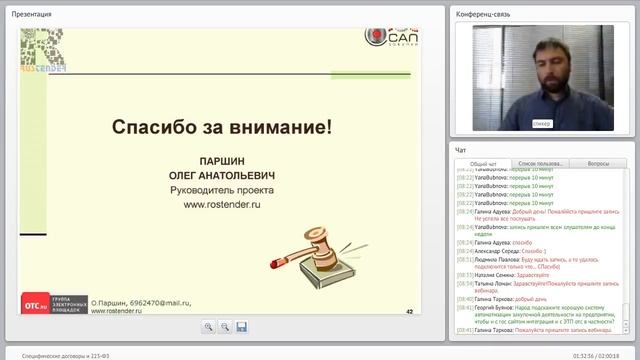Viewport: 640px width, 360px height.
Task: Click the ПАРШИН ОЛЕГ АНАТОЛЬЕВИЧ name text
Action: pos(222,168)
